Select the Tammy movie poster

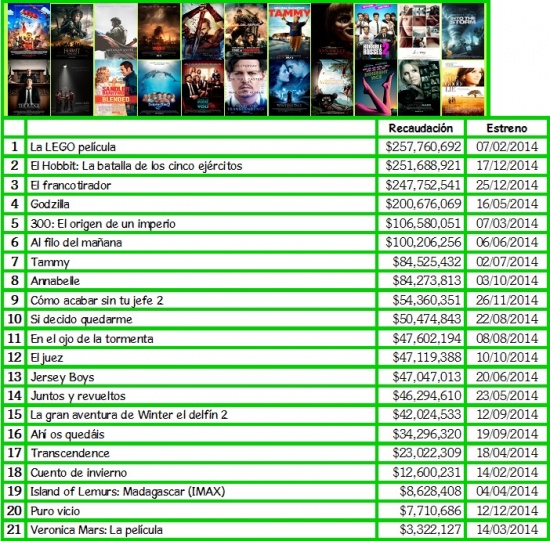pos(289,31)
